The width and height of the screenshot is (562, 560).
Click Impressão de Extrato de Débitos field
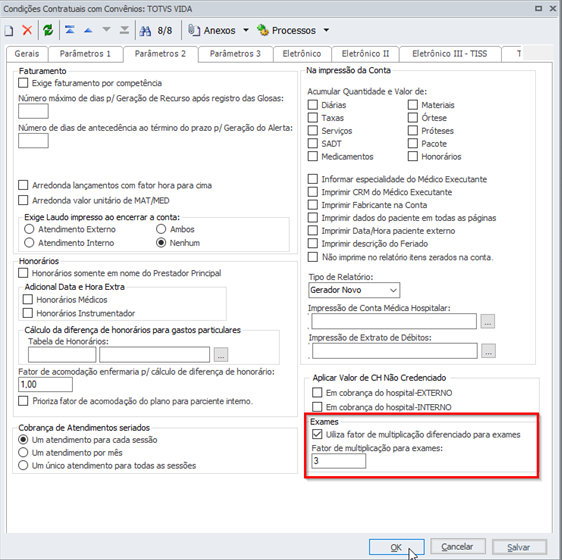[395, 351]
